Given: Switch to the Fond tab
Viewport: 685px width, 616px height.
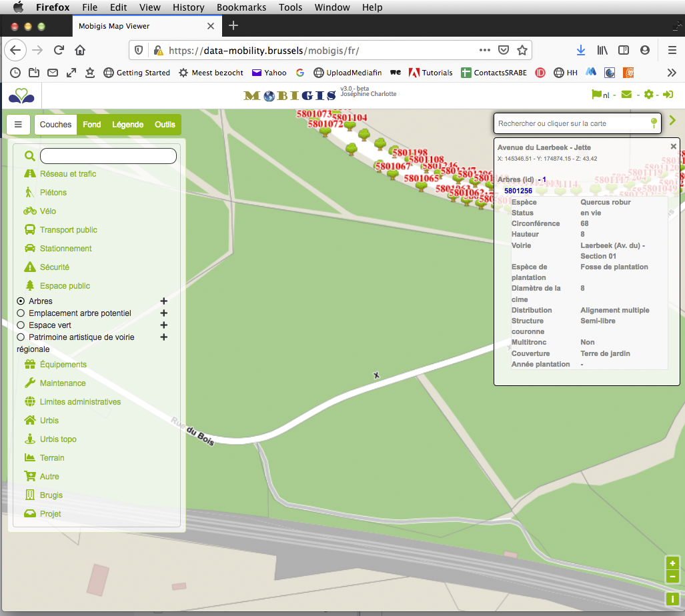Looking at the screenshot, I should tap(92, 125).
